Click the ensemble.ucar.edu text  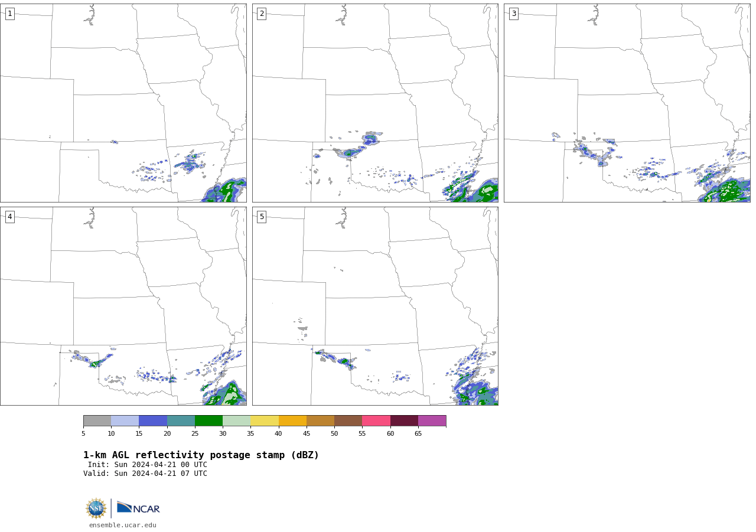[123, 526]
